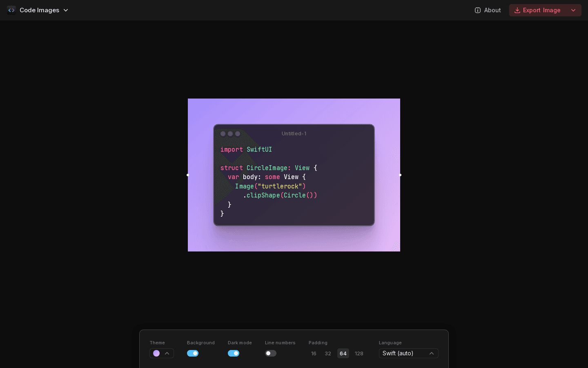Screen dimensions: 588x368
Task: Click the middle window dot in the code preview
Action: [230, 134]
